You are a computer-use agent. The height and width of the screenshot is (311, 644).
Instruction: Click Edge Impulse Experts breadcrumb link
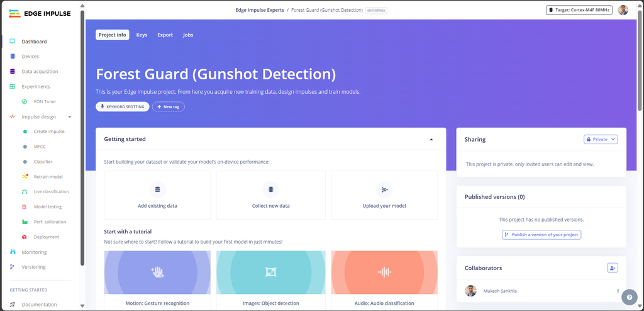coord(260,10)
